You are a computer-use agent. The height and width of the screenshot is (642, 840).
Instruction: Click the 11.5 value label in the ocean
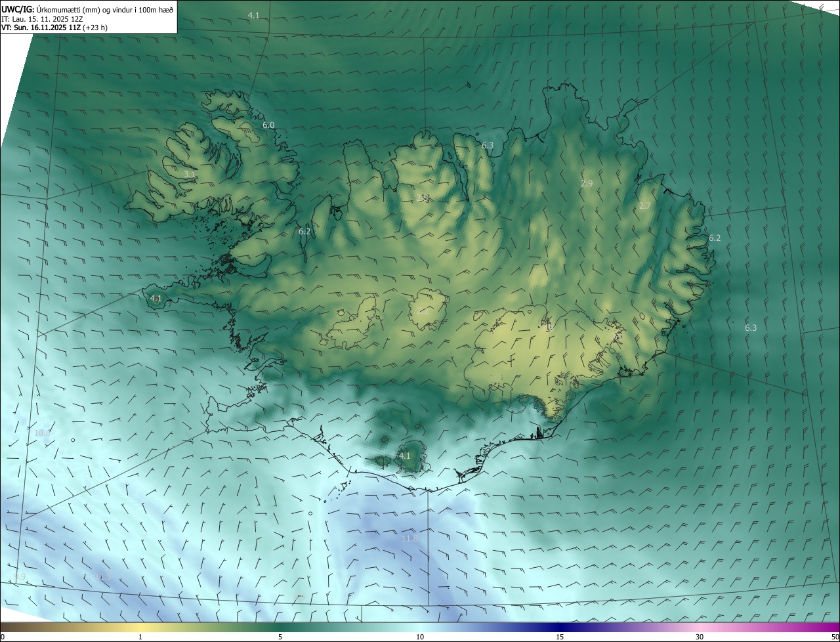(104, 576)
